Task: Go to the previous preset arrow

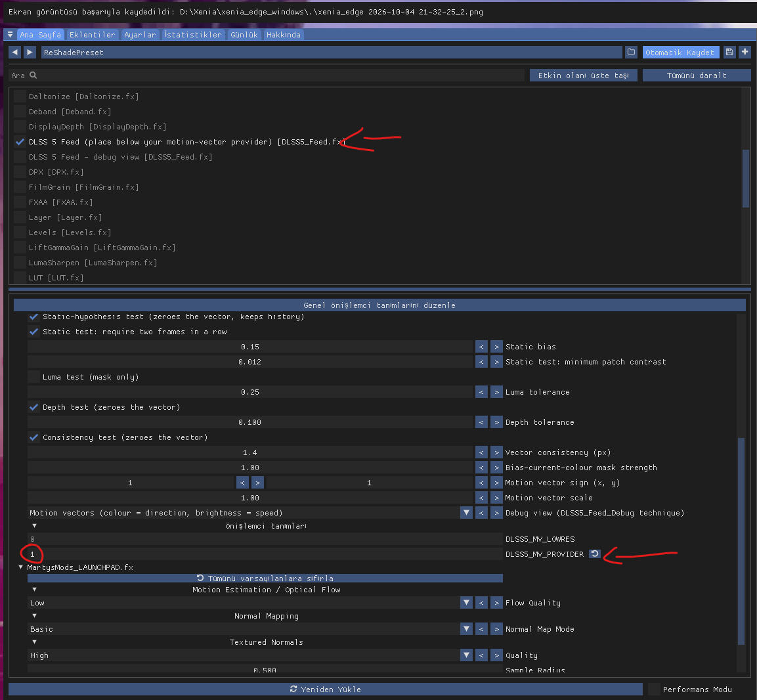Action: pos(15,52)
